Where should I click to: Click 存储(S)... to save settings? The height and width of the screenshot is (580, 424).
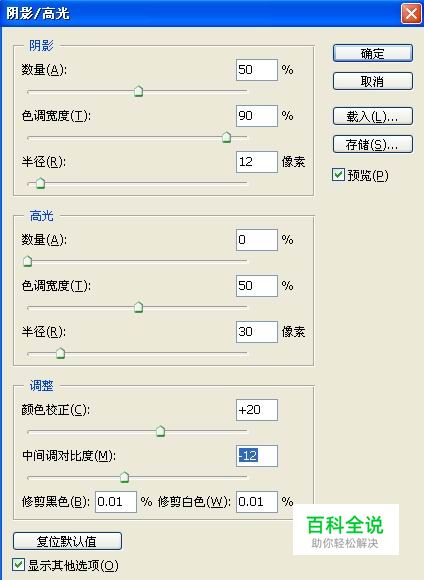373,144
